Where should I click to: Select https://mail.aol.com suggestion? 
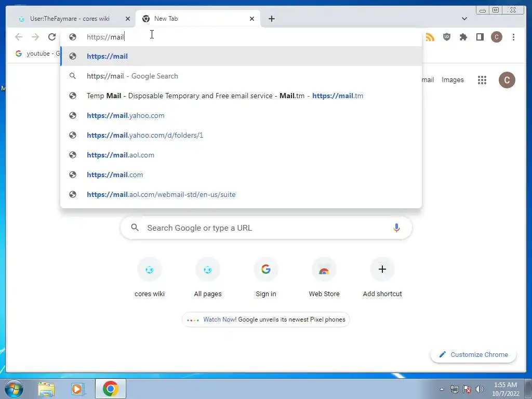(241, 155)
